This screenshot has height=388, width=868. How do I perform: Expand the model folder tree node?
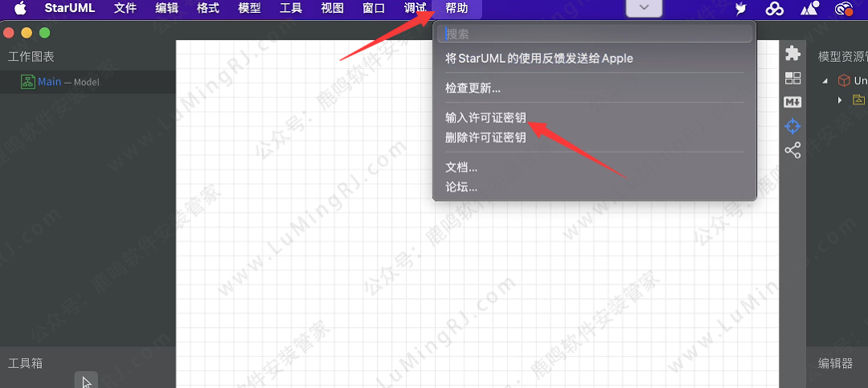click(x=840, y=100)
